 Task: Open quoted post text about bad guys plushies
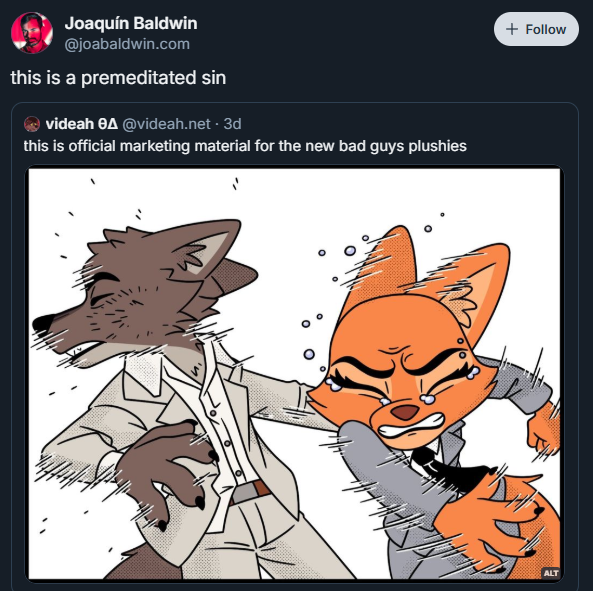point(245,146)
